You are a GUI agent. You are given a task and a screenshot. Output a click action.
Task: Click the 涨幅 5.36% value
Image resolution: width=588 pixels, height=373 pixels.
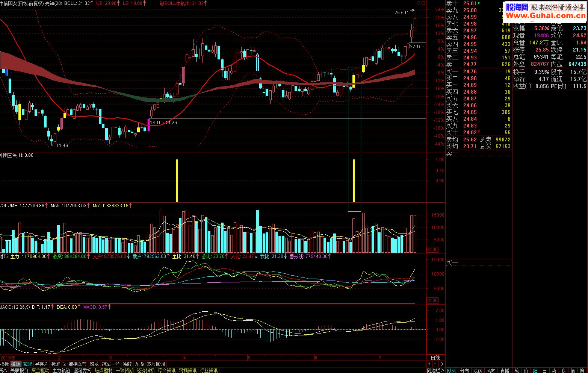pos(541,28)
